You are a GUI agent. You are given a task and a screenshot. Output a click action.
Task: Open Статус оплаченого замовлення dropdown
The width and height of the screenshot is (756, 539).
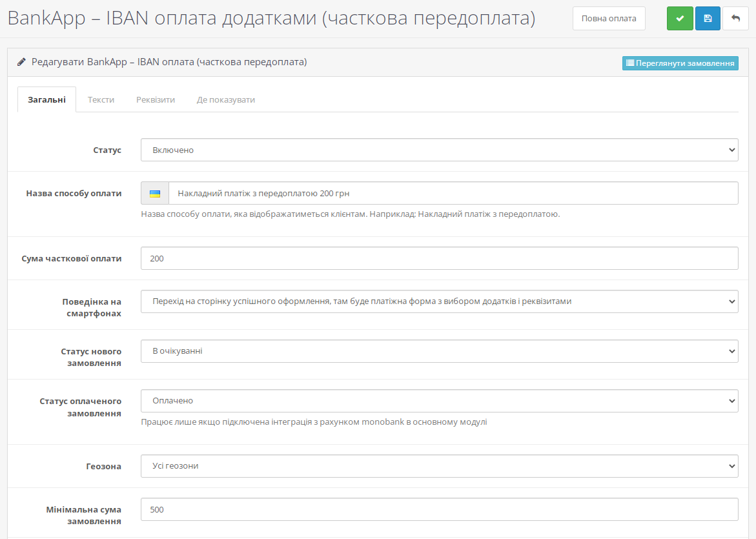coord(439,401)
